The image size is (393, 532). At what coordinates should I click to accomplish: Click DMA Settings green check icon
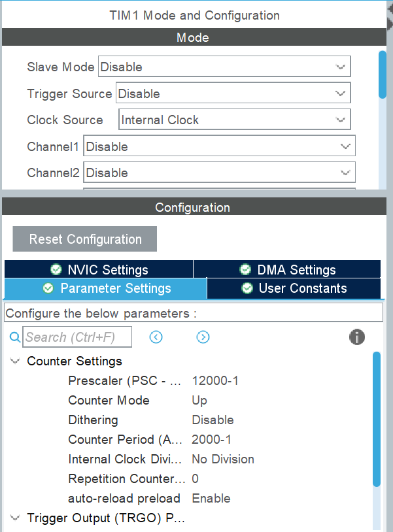coord(245,269)
